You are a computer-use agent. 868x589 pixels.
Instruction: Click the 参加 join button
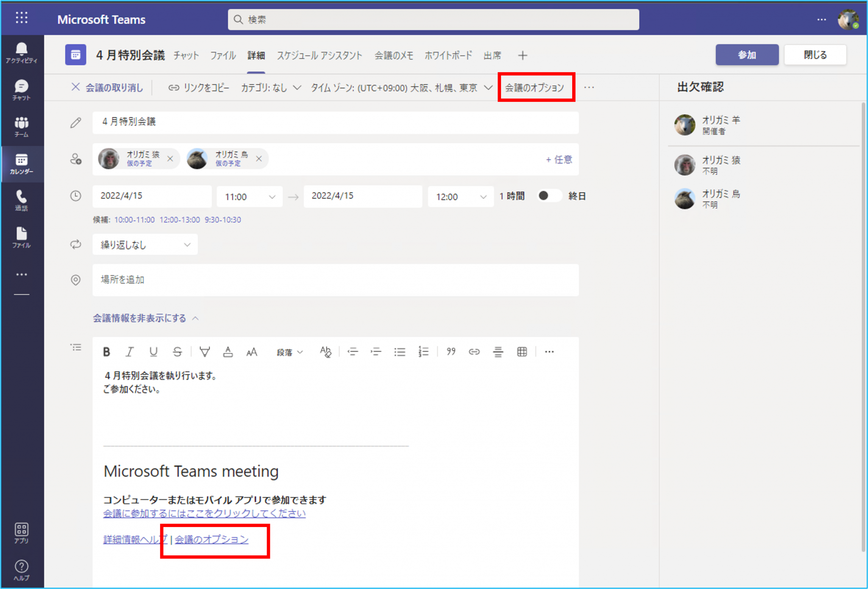(x=747, y=55)
